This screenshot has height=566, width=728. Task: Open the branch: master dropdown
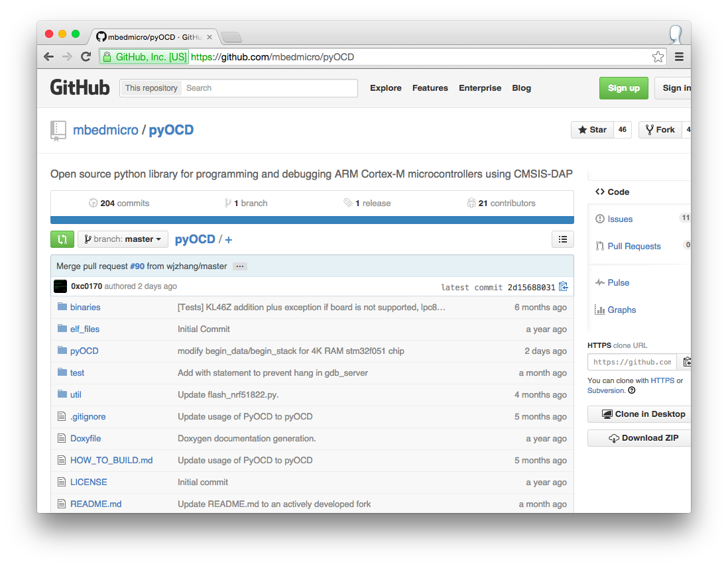(x=123, y=239)
